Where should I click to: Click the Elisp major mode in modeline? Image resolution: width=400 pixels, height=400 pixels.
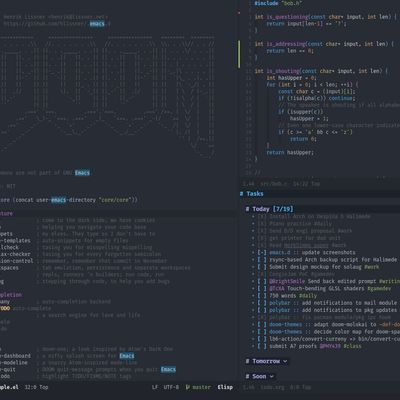[x=225, y=387]
